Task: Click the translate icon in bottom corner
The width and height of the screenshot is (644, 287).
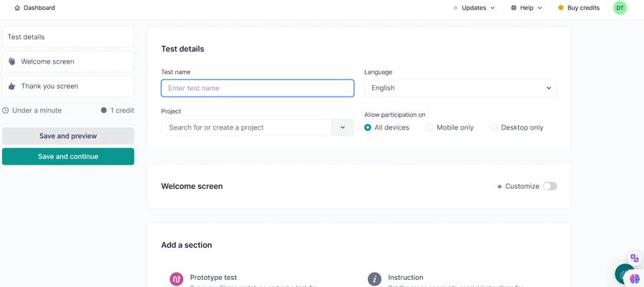Action: coord(634,258)
